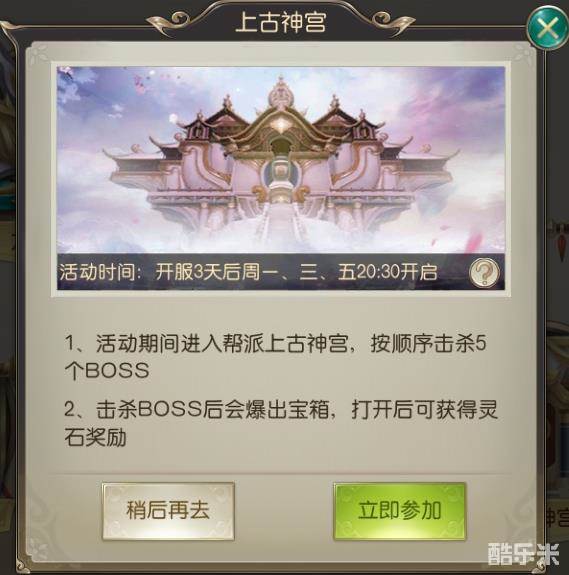Open the question mark help icon
The height and width of the screenshot is (575, 569).
pos(484,272)
